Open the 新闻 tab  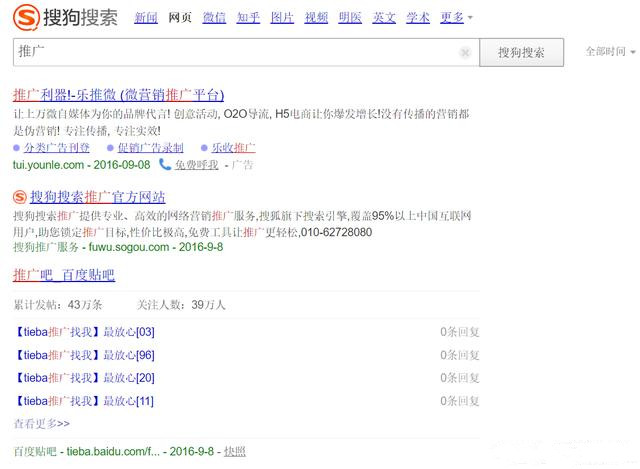(146, 18)
